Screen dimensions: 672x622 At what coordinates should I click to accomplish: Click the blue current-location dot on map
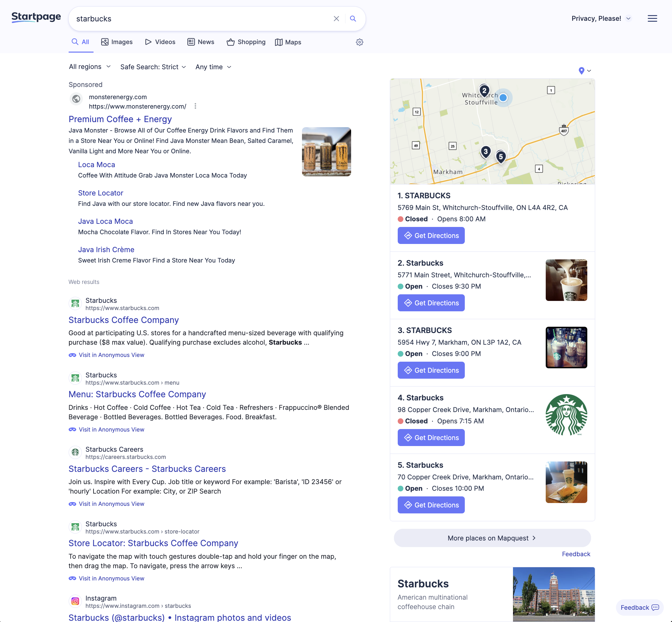tap(503, 98)
